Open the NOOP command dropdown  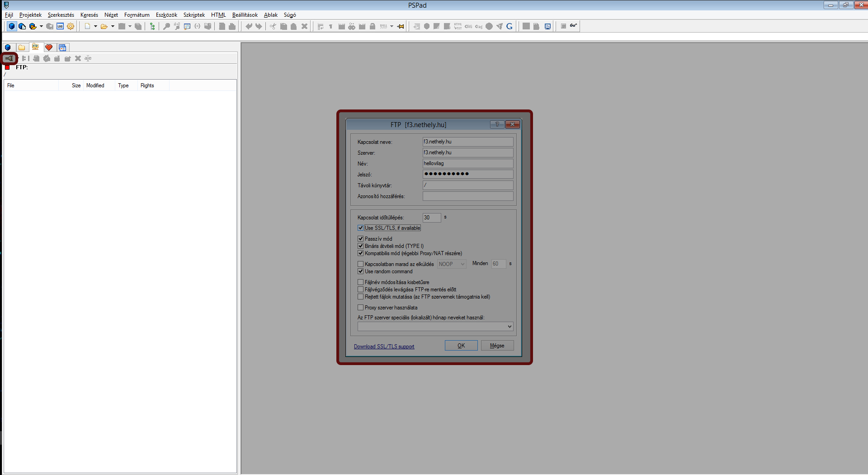462,264
